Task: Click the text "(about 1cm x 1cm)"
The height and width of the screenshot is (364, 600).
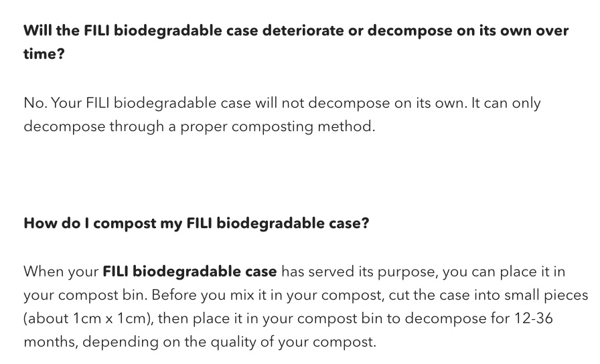Action: (88, 318)
